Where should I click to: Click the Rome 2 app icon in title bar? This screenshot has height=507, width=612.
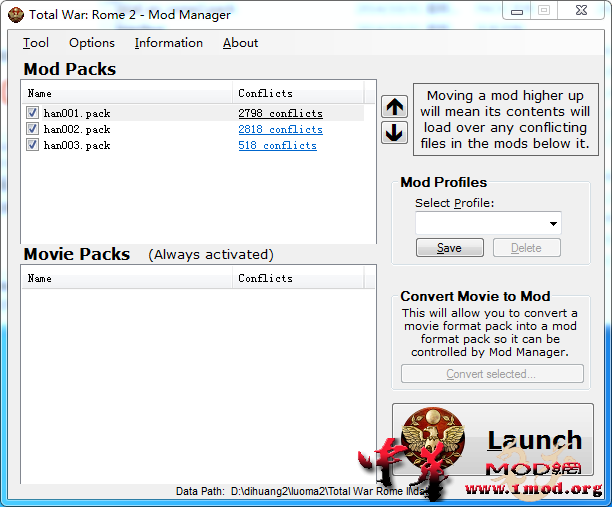pyautogui.click(x=16, y=15)
